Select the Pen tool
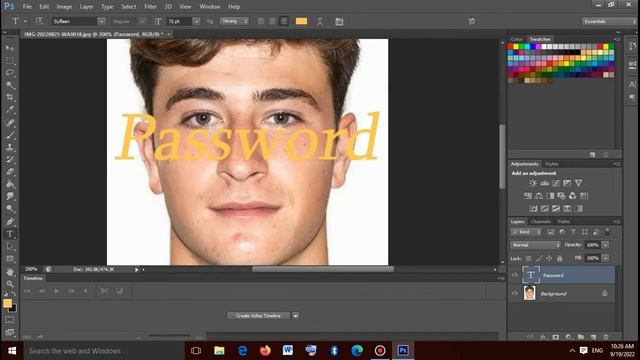 point(10,222)
